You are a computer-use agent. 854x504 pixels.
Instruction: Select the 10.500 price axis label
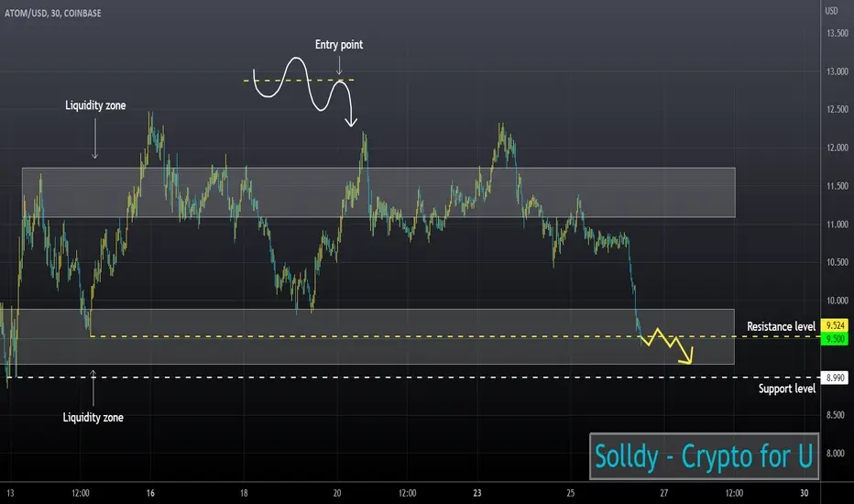[838, 262]
